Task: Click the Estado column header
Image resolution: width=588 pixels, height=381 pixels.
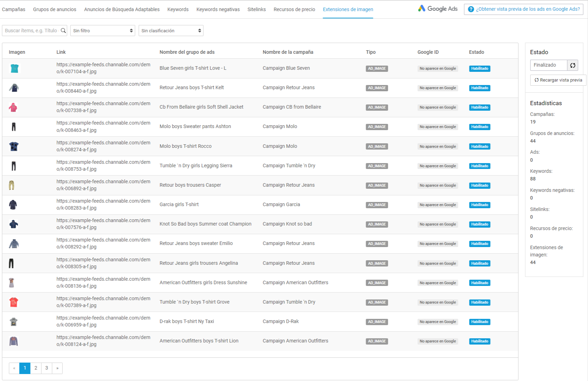Action: [477, 52]
